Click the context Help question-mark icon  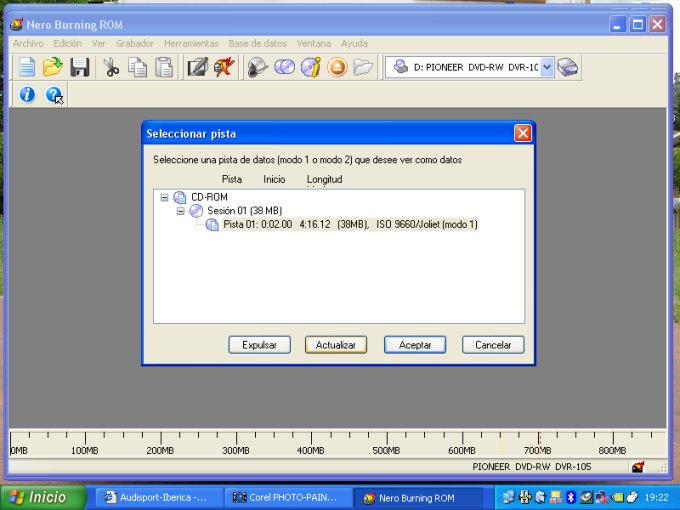tap(54, 95)
